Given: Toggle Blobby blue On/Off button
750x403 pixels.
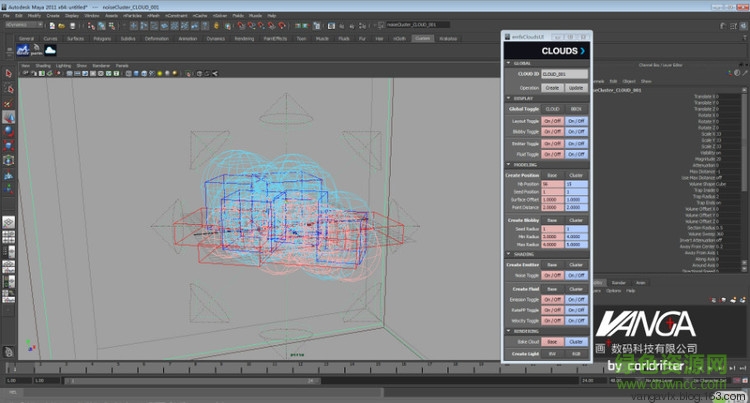Looking at the screenshot, I should 577,131.
